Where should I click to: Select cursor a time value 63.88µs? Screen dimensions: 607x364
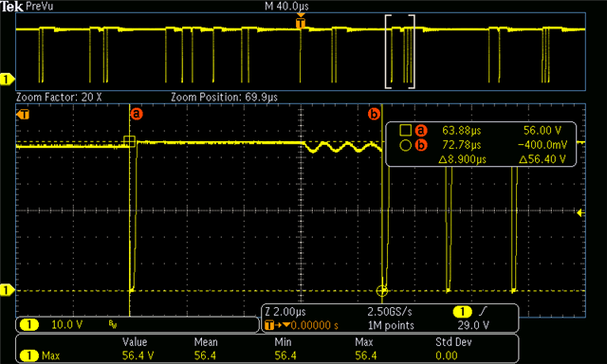tap(462, 131)
